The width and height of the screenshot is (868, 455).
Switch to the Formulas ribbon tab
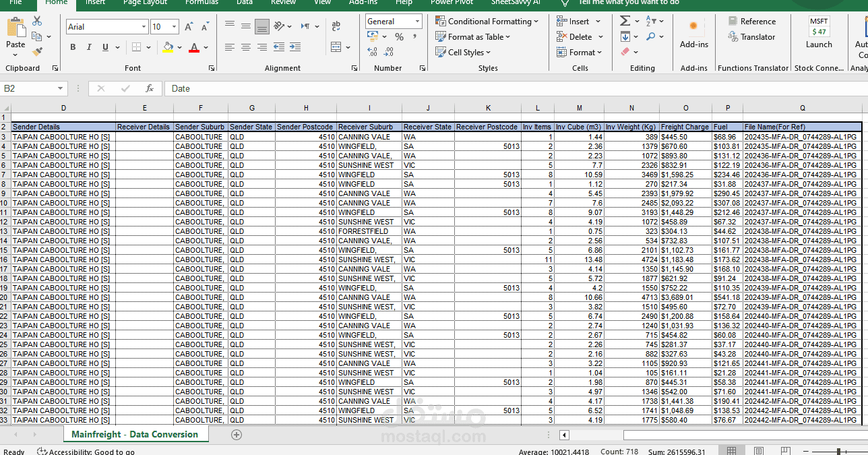(x=201, y=3)
